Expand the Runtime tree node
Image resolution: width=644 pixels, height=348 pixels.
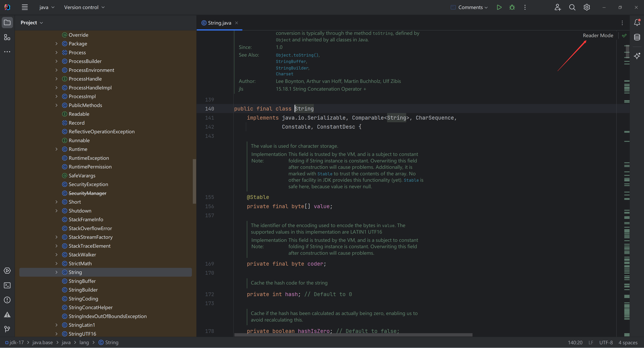[57, 149]
